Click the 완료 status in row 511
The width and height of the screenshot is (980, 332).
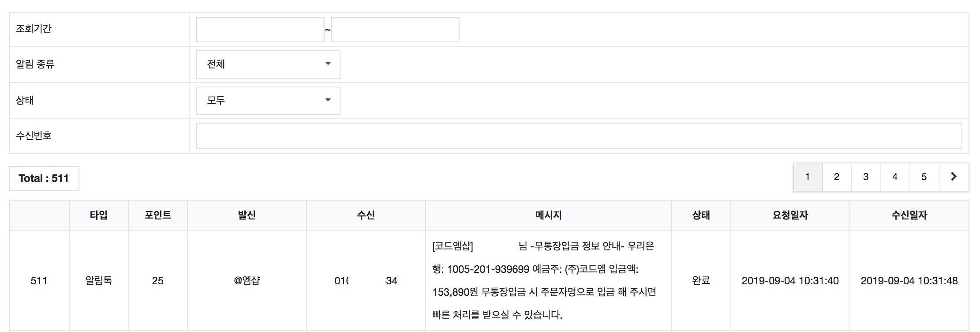700,280
